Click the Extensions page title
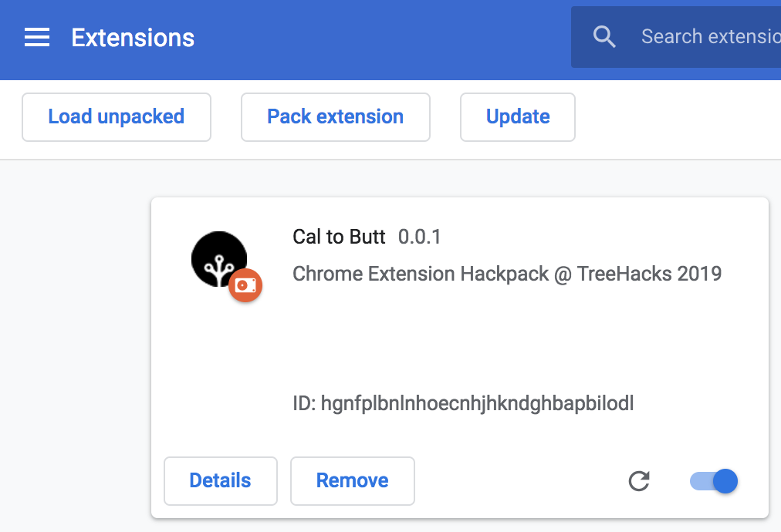Viewport: 781px width, 532px height. pos(133,38)
